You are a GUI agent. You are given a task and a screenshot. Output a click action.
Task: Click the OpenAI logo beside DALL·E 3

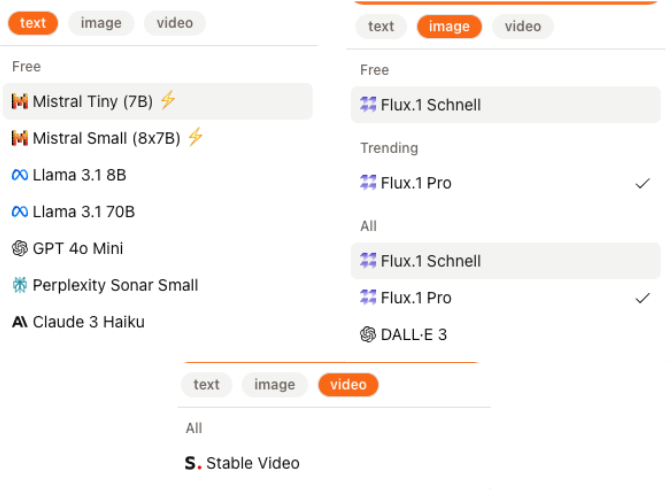pos(368,335)
